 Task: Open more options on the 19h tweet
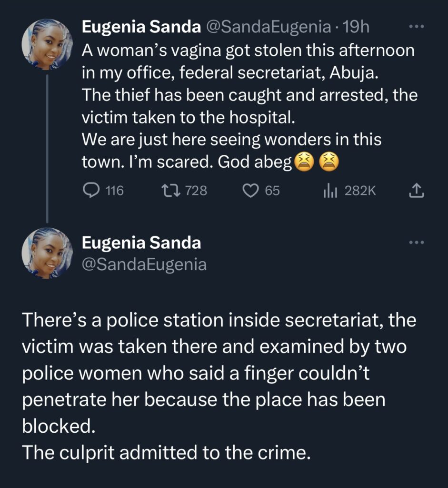coord(417,27)
